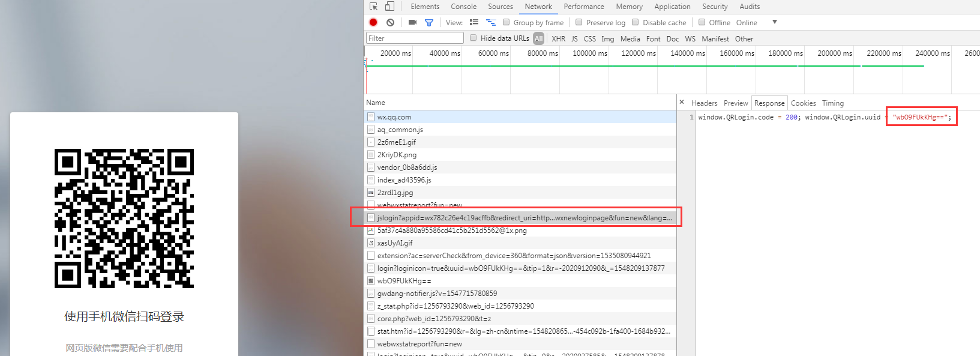Viewport: 980px width, 356px height.
Task: Select the All filter type button
Action: point(538,38)
